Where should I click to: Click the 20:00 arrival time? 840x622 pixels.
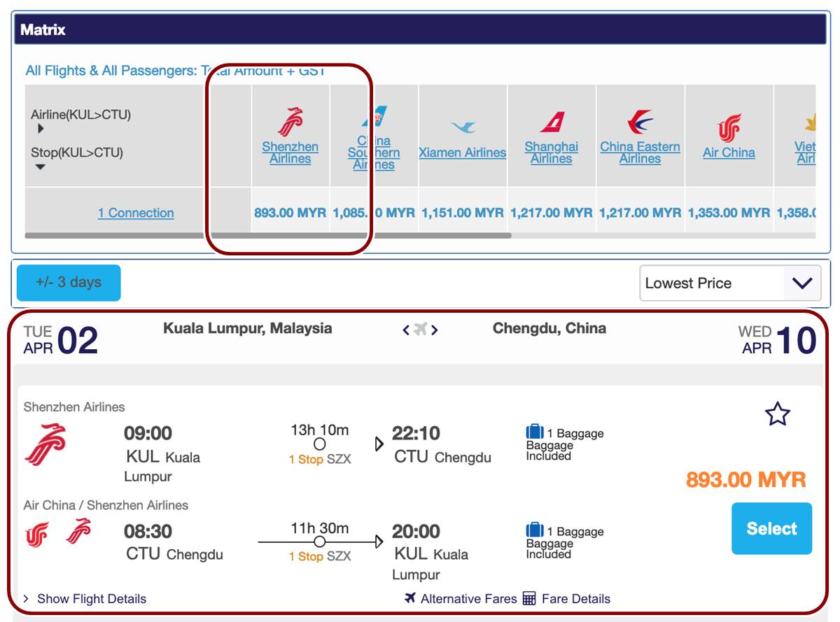tap(416, 531)
